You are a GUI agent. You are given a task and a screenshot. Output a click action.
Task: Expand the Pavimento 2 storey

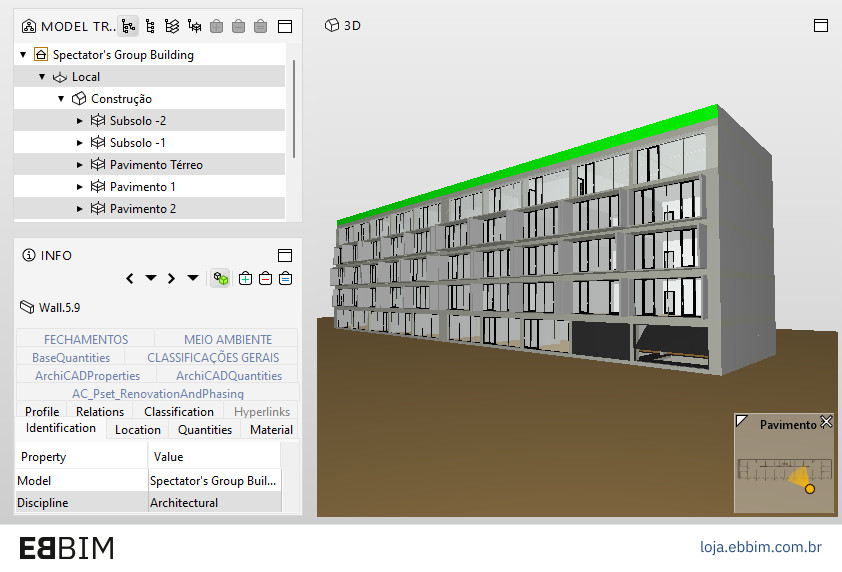pyautogui.click(x=79, y=209)
